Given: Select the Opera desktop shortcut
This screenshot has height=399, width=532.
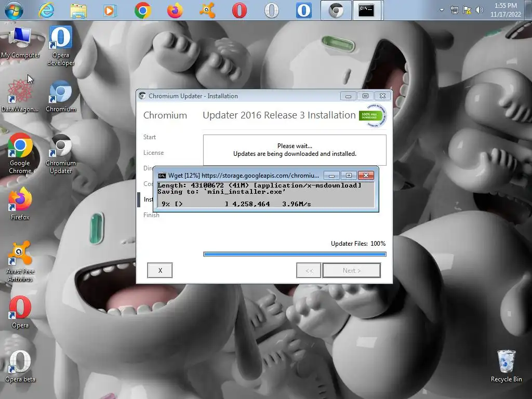Looking at the screenshot, I should click(20, 312).
